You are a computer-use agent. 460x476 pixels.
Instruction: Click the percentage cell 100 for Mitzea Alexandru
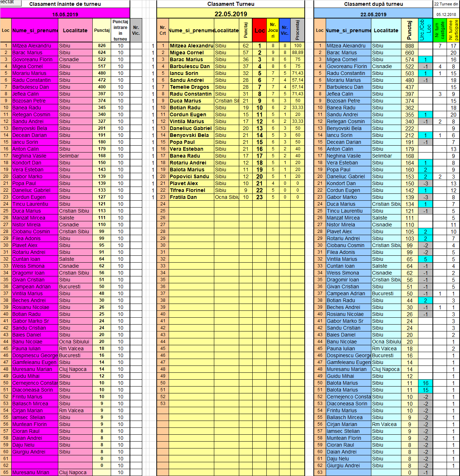297,46
